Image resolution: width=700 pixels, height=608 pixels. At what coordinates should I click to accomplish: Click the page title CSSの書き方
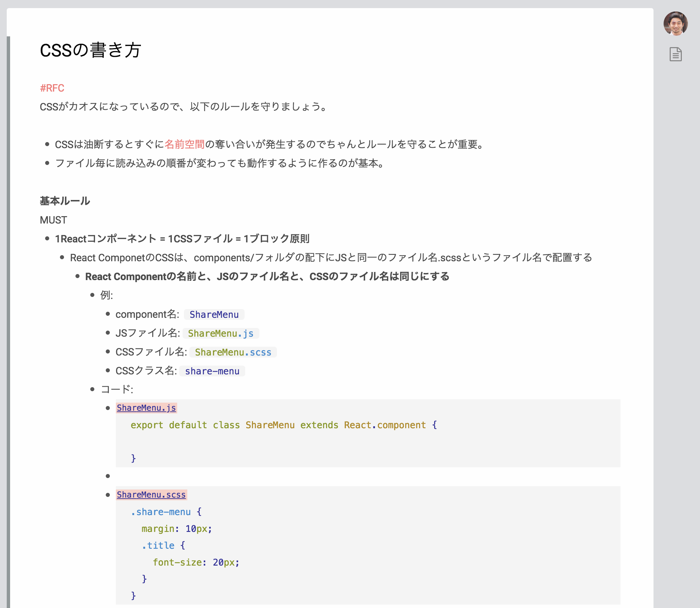point(90,50)
